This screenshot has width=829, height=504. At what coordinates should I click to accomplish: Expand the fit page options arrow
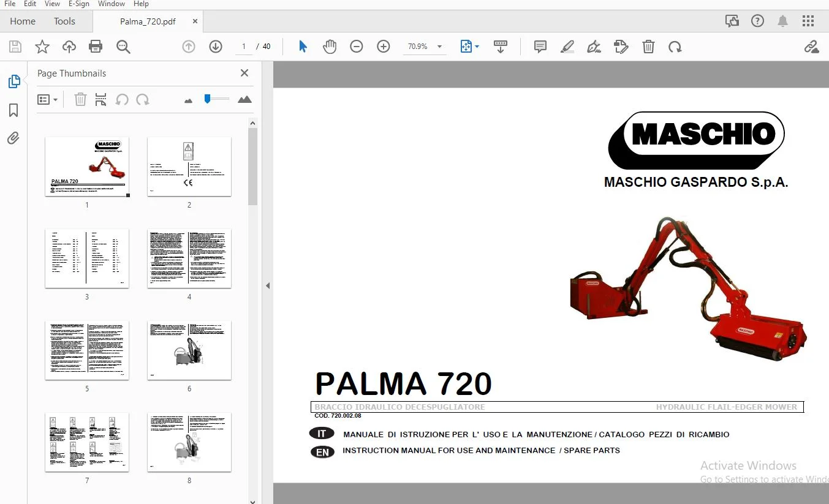(477, 47)
